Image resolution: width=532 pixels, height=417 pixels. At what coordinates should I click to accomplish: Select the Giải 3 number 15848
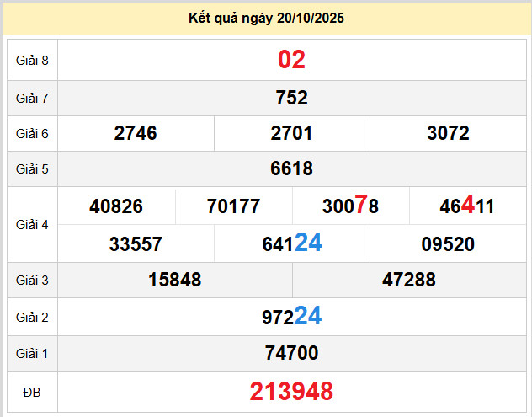pyautogui.click(x=174, y=280)
